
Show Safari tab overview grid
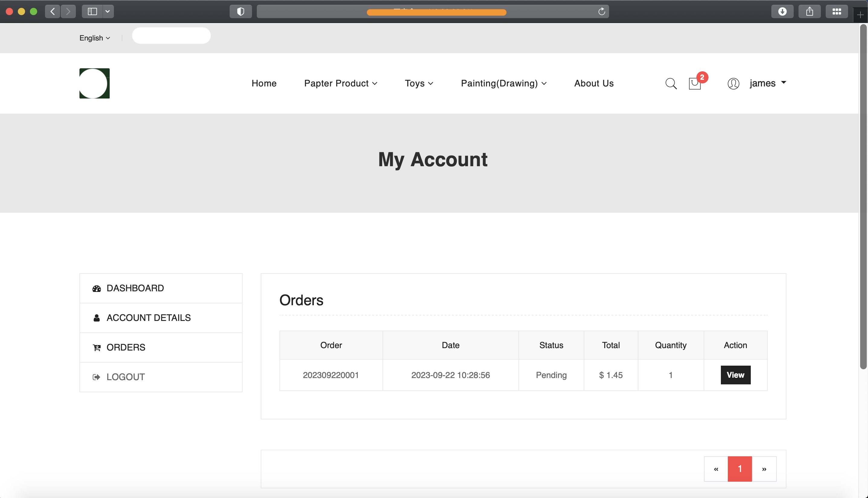point(836,11)
